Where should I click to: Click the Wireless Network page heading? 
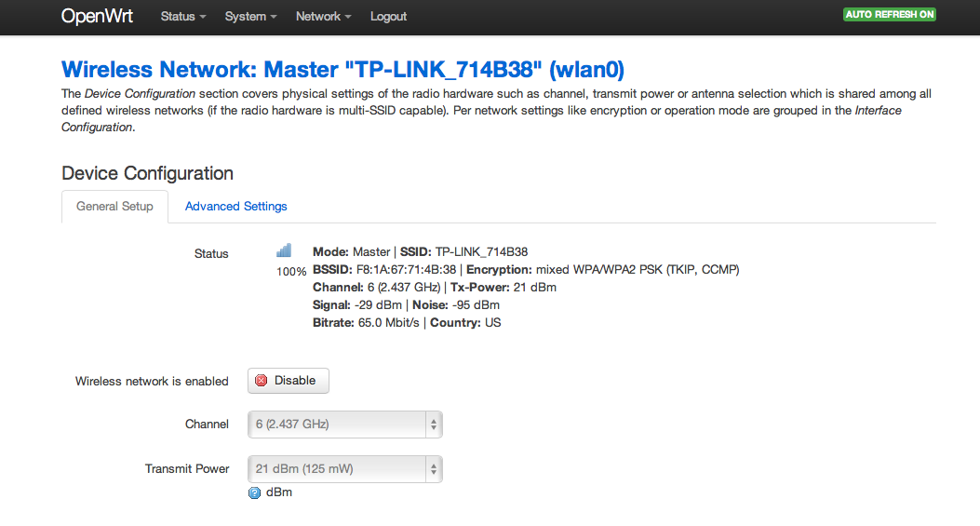pos(342,70)
